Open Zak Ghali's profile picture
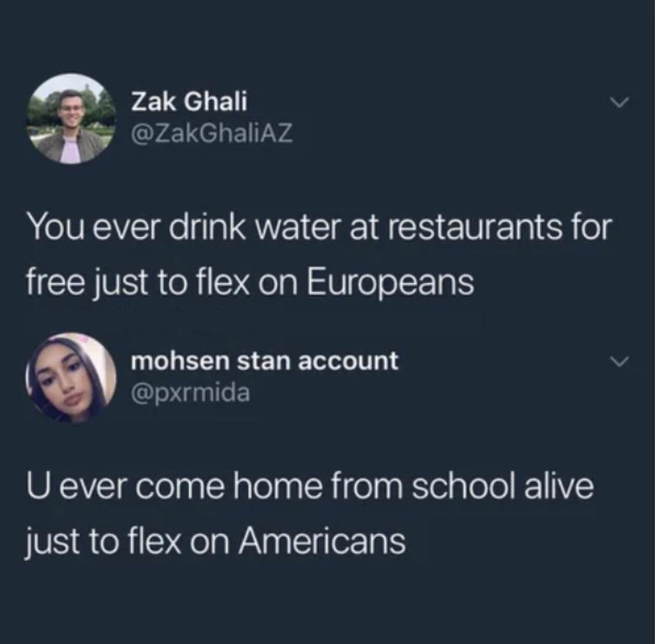Image resolution: width=655 pixels, height=644 pixels. click(x=71, y=119)
